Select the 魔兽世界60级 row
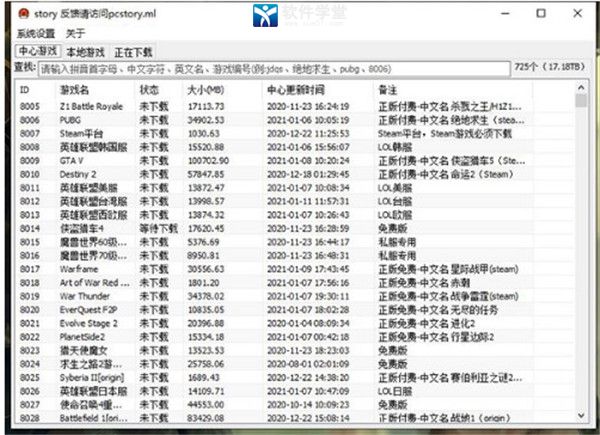 click(294, 242)
